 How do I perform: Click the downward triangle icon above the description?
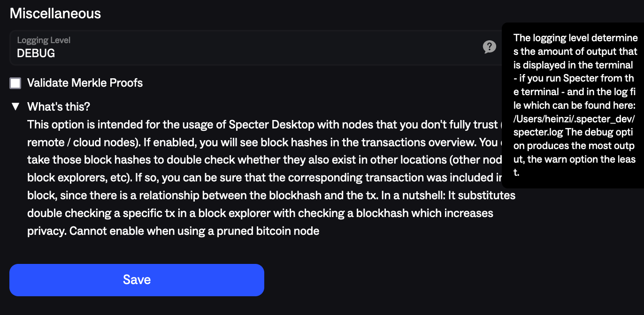pyautogui.click(x=15, y=106)
